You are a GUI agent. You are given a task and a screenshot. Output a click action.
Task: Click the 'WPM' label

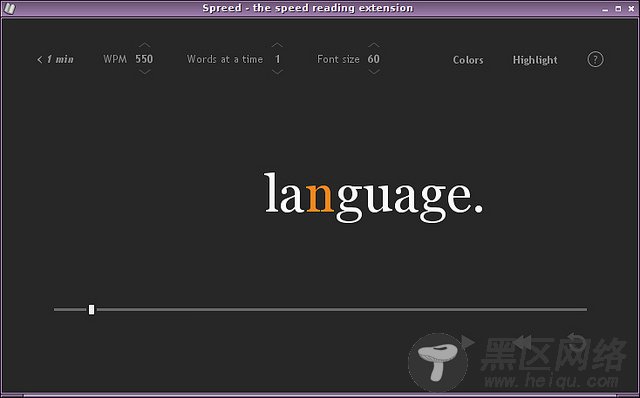pyautogui.click(x=115, y=59)
